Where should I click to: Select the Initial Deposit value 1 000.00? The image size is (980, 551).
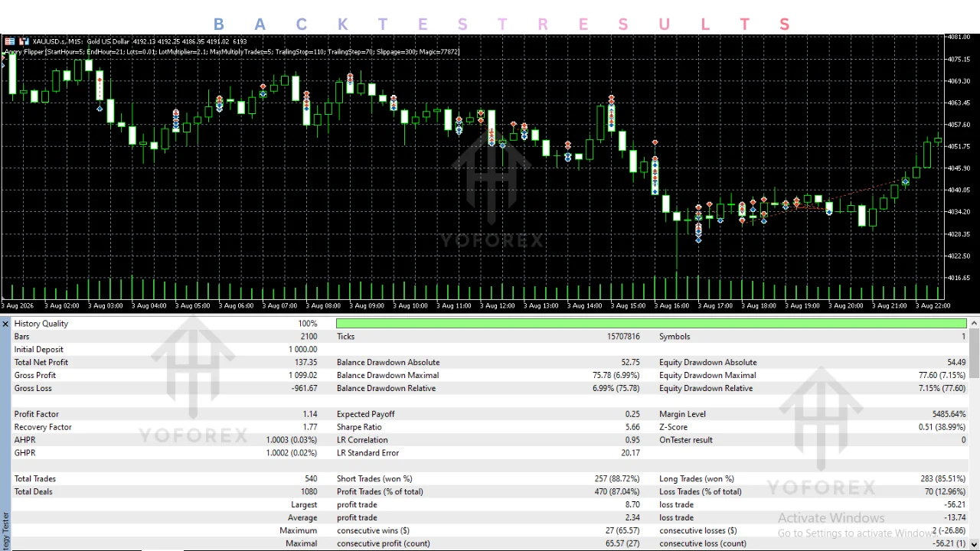pos(302,350)
